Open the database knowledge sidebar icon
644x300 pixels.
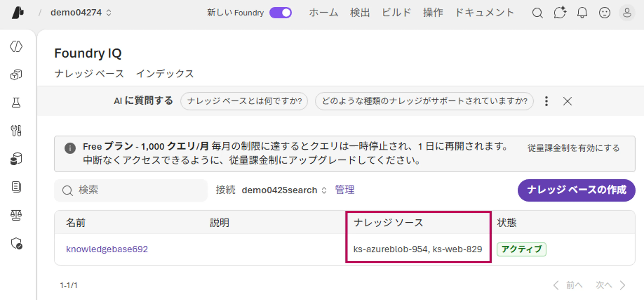coord(16,159)
